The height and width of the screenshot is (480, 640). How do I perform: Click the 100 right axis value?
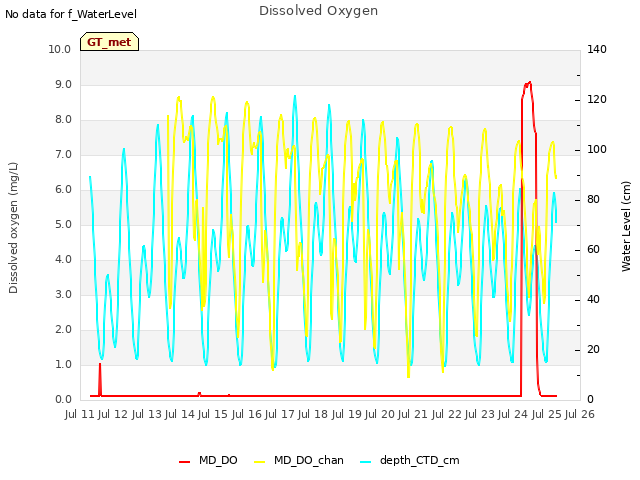pos(597,149)
